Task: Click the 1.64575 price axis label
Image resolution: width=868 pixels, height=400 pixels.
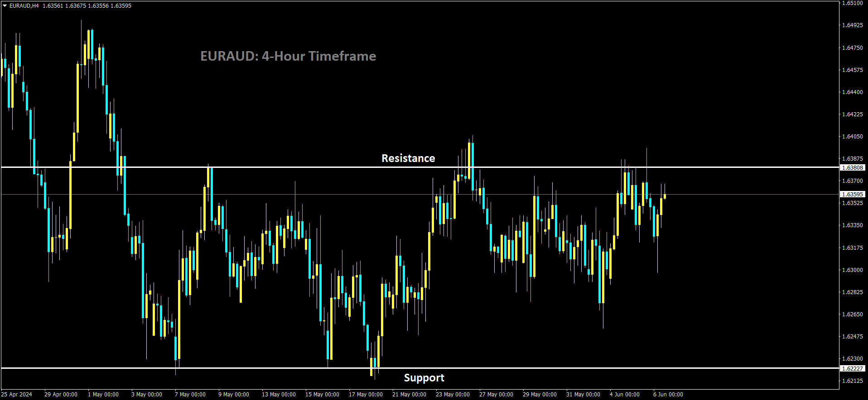Action: coord(853,70)
